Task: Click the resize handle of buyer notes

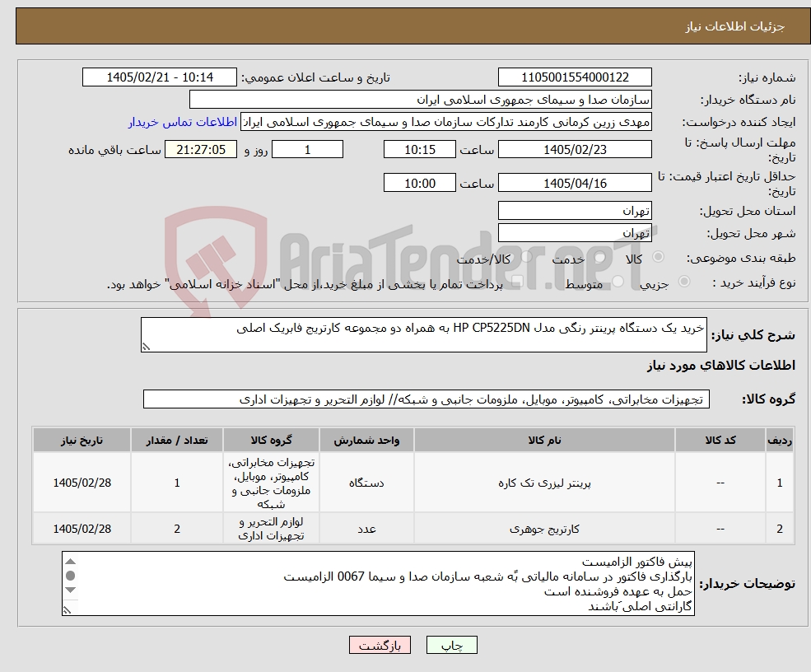Action: click(67, 610)
